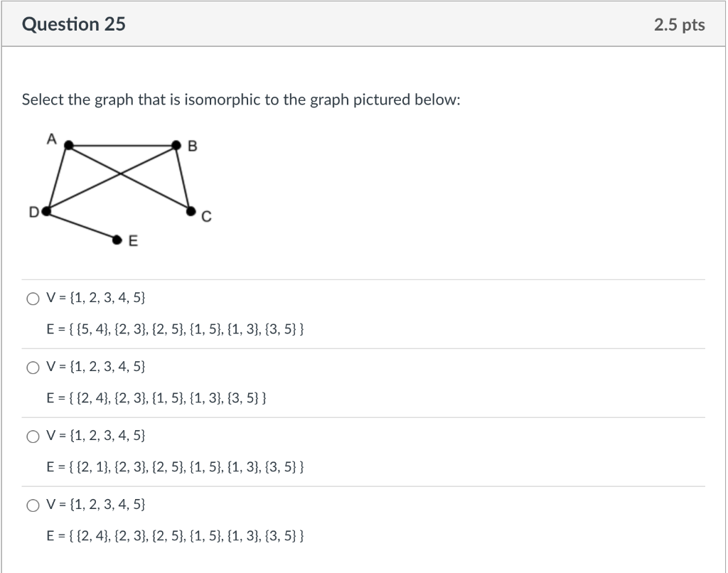Click the Question 25 header text
Image resolution: width=728 pixels, height=573 pixels.
73,23
